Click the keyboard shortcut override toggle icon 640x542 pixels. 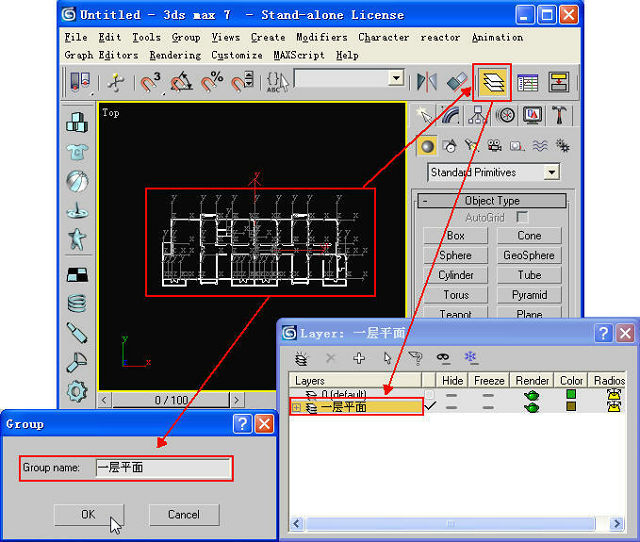[116, 82]
